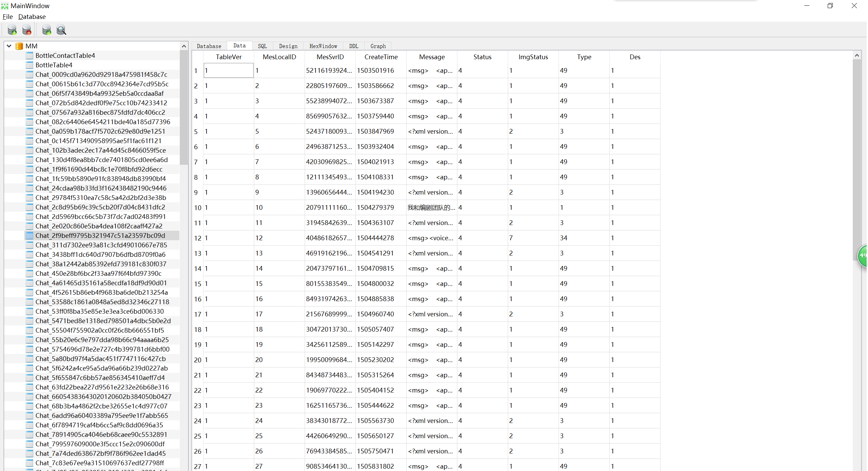Screen dimensions: 868x471
Task: Click the Status column header
Action: 483,57
